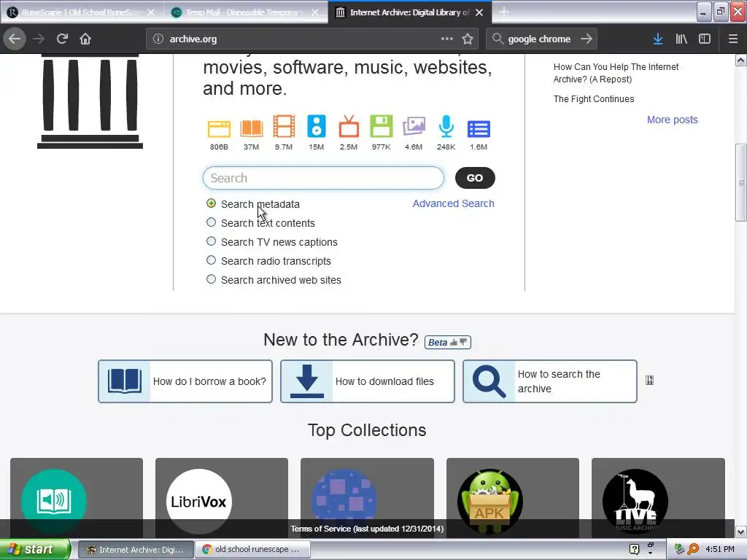Open the Advanced Search link
This screenshot has height=560, width=747.
(453, 203)
